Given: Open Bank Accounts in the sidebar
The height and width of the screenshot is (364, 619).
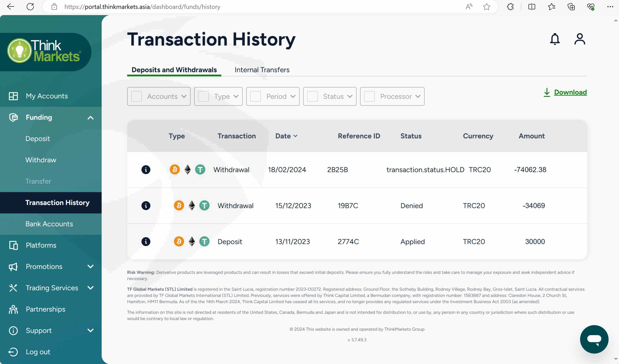Looking at the screenshot, I should [x=49, y=224].
